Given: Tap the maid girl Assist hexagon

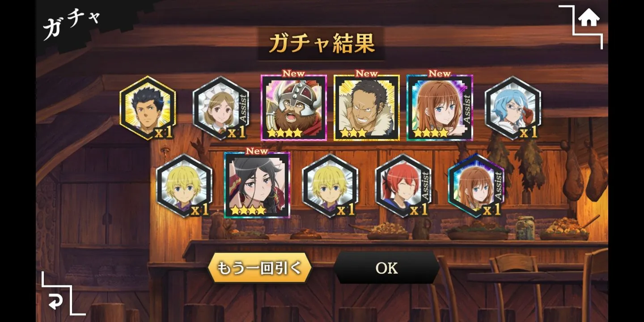Looking at the screenshot, I should point(220,108).
